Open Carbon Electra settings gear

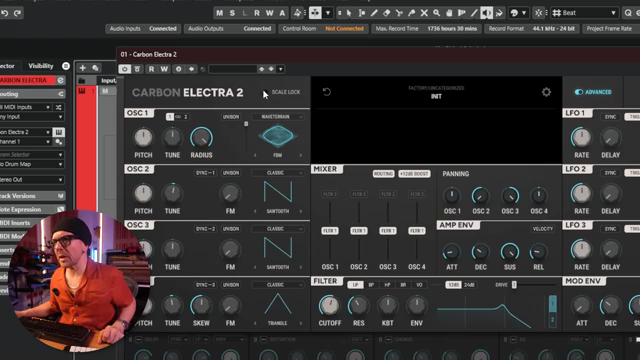pos(546,92)
